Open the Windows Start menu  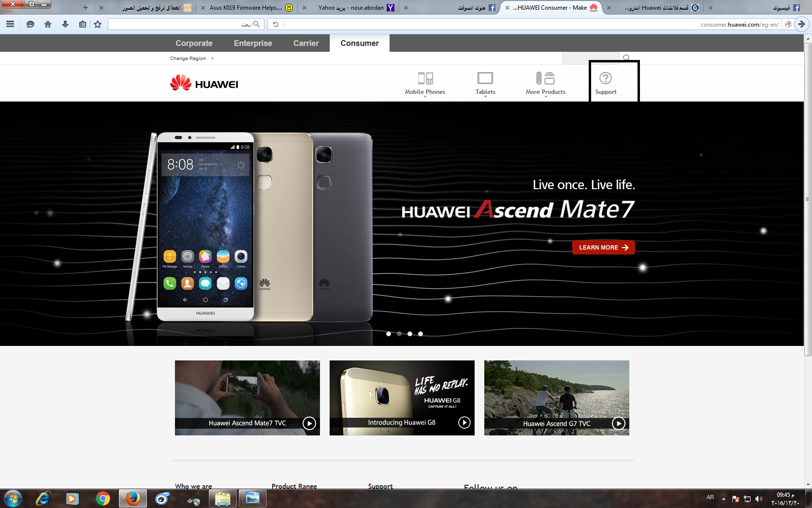click(x=13, y=498)
